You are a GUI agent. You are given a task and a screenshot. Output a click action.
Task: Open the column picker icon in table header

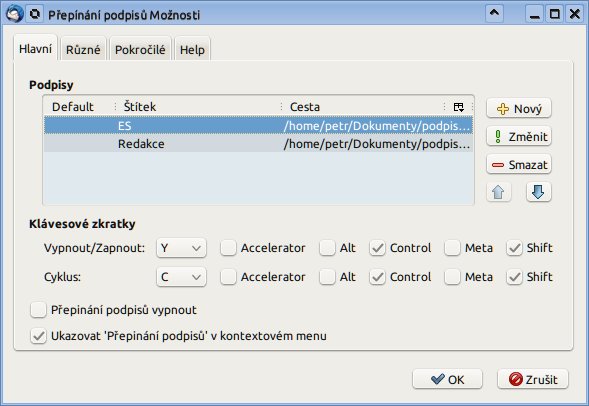tap(458, 107)
